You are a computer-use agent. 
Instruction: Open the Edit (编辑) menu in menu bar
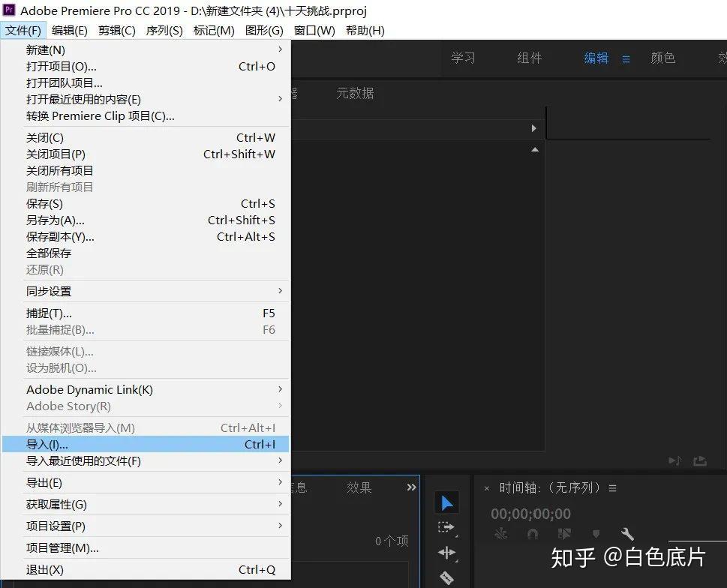point(70,31)
